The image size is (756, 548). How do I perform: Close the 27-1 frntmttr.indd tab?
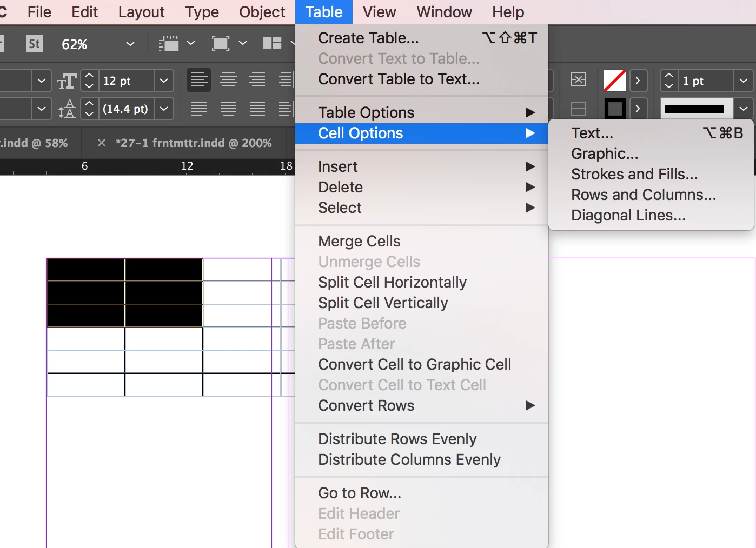(101, 143)
